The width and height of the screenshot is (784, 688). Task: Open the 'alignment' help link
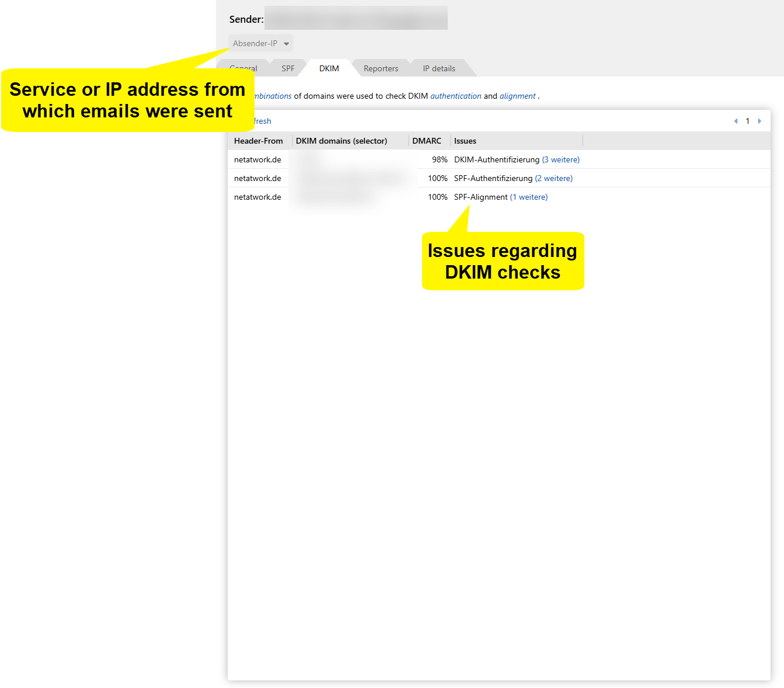pos(517,96)
